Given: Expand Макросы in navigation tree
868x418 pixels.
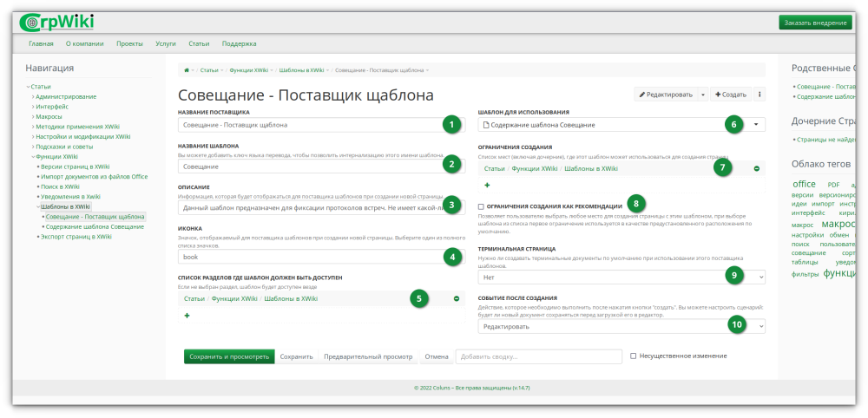Looking at the screenshot, I should (33, 117).
